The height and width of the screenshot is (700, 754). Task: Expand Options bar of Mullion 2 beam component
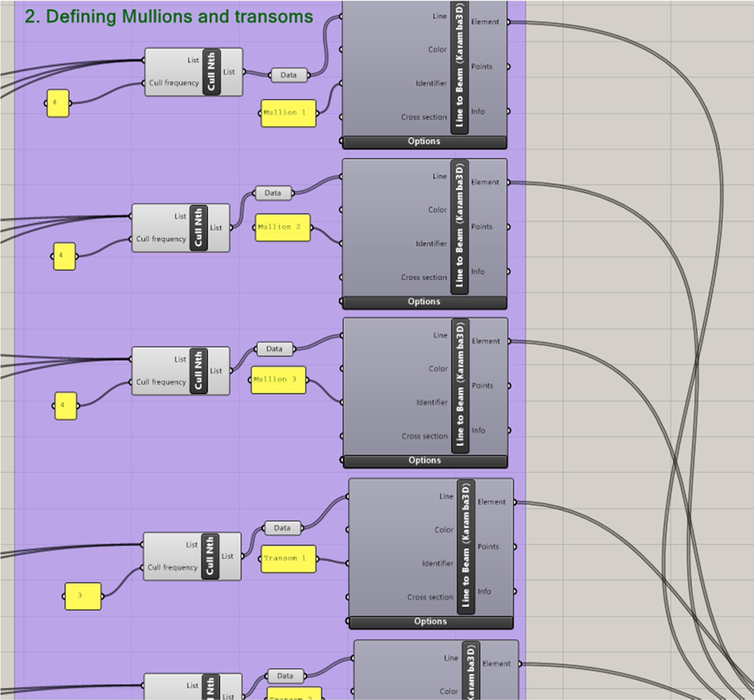(x=424, y=302)
